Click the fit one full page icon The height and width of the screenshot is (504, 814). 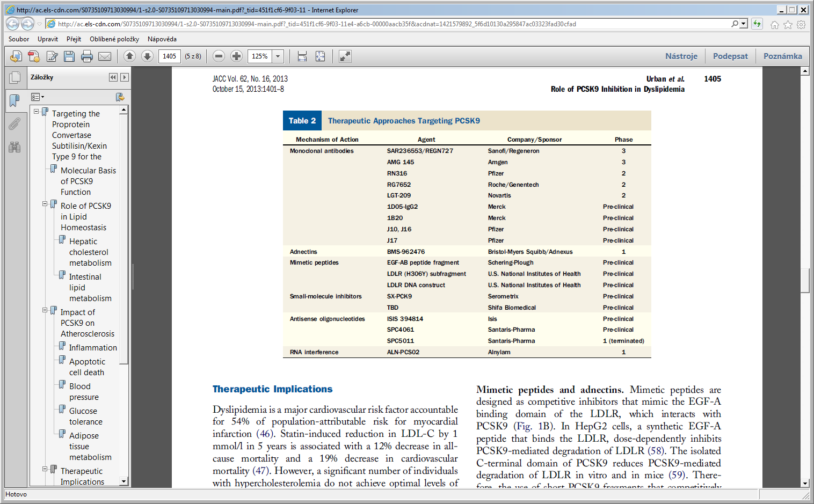click(320, 56)
